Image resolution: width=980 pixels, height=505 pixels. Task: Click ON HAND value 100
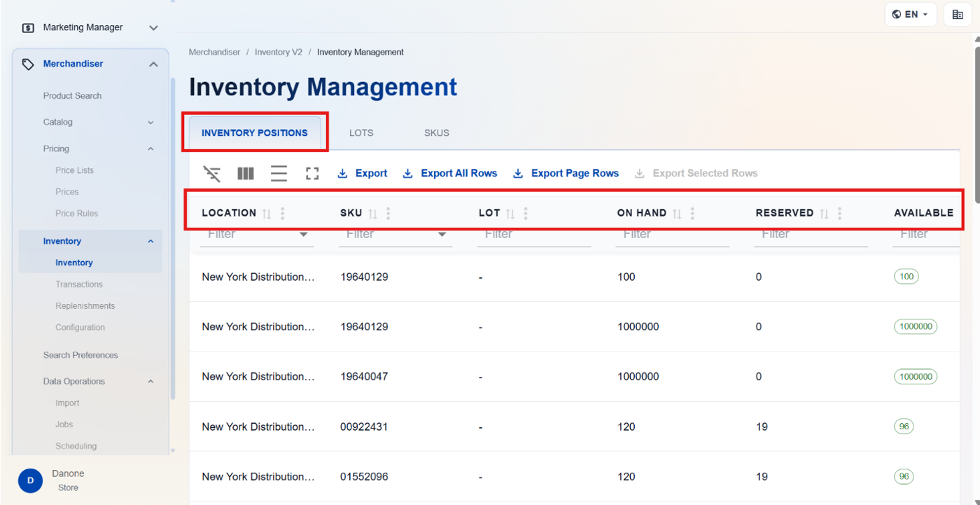(x=626, y=277)
